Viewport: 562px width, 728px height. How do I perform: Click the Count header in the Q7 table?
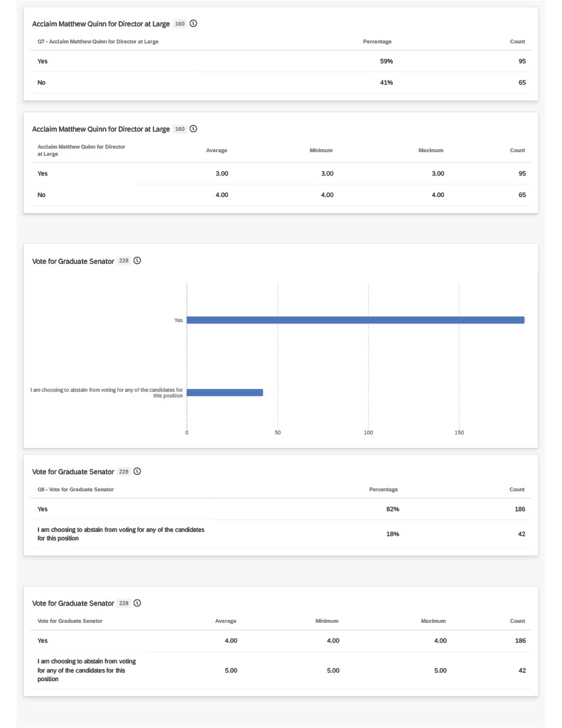point(517,41)
